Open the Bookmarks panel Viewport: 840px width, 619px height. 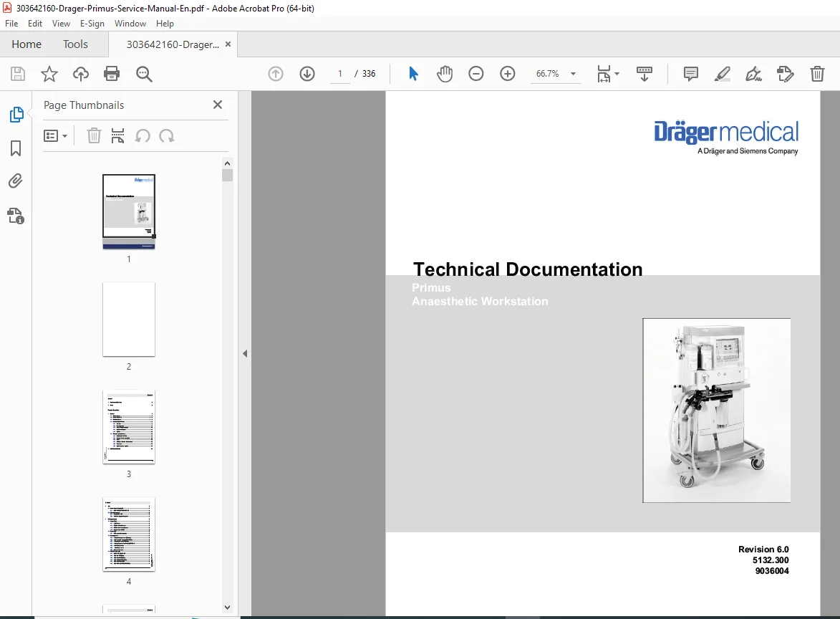point(16,148)
